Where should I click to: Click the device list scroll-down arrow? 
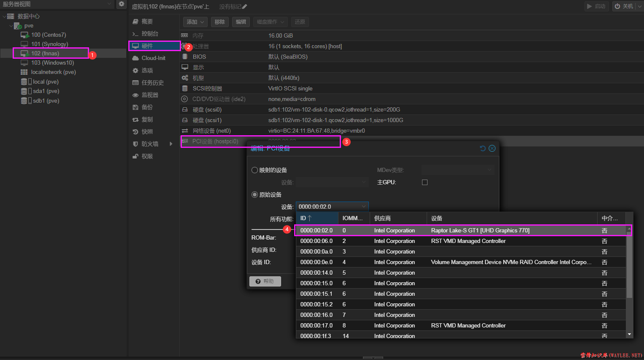coord(629,334)
